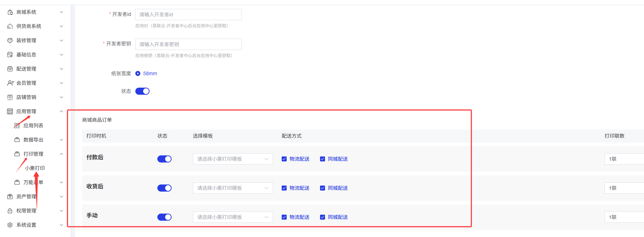Click the 系统设置 gear icon
This screenshot has width=644, height=237.
tap(10, 225)
